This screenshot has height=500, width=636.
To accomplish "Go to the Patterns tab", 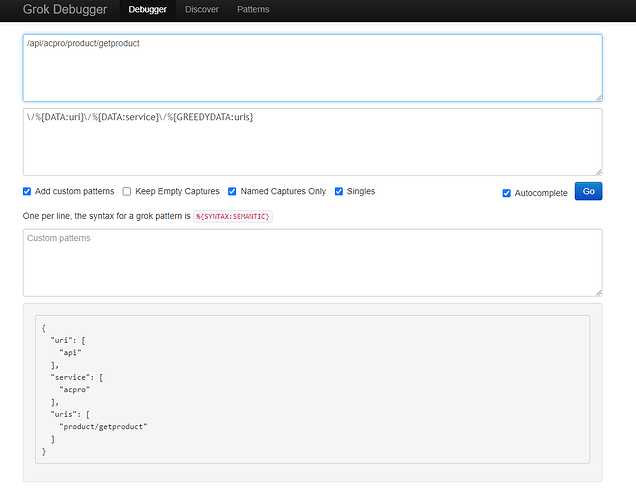I will tap(253, 9).
